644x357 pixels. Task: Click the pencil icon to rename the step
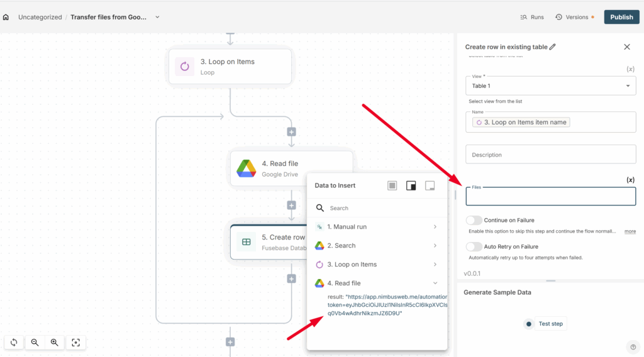click(x=553, y=47)
